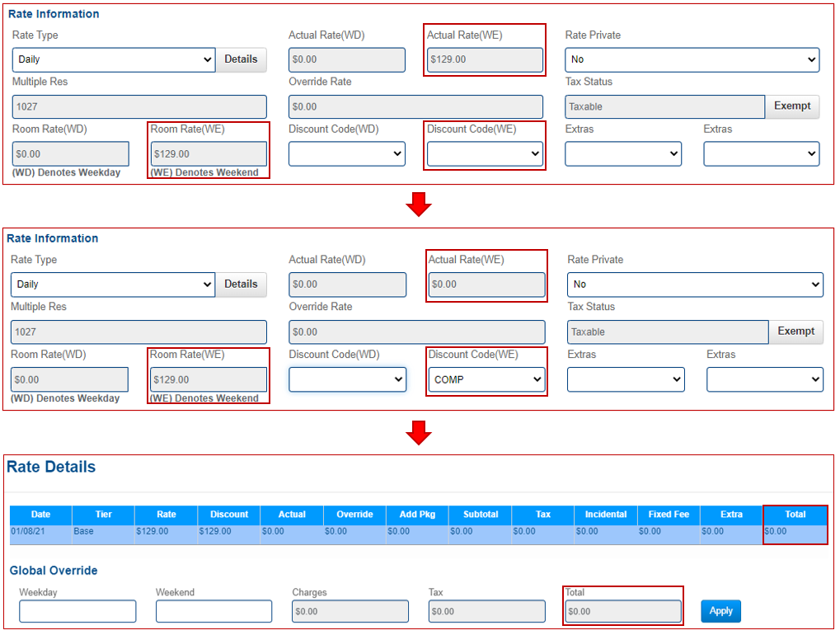Click the Total column header in Rate Details table
This screenshot has height=635, width=840.
pyautogui.click(x=795, y=515)
